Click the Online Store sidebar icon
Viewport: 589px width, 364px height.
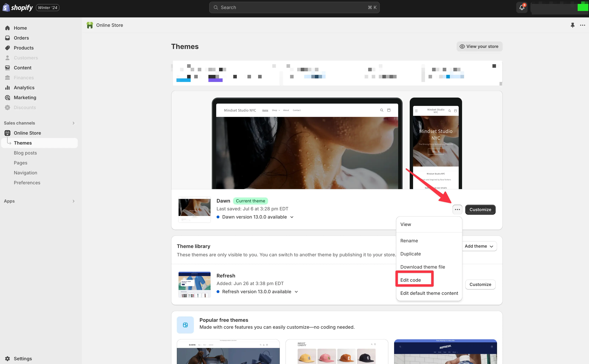pyautogui.click(x=8, y=133)
